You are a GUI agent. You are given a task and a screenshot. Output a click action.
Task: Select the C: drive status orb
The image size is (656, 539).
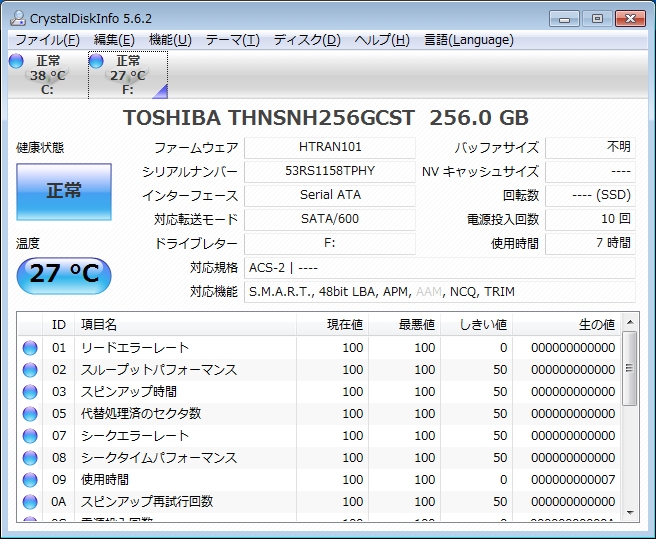click(16, 62)
